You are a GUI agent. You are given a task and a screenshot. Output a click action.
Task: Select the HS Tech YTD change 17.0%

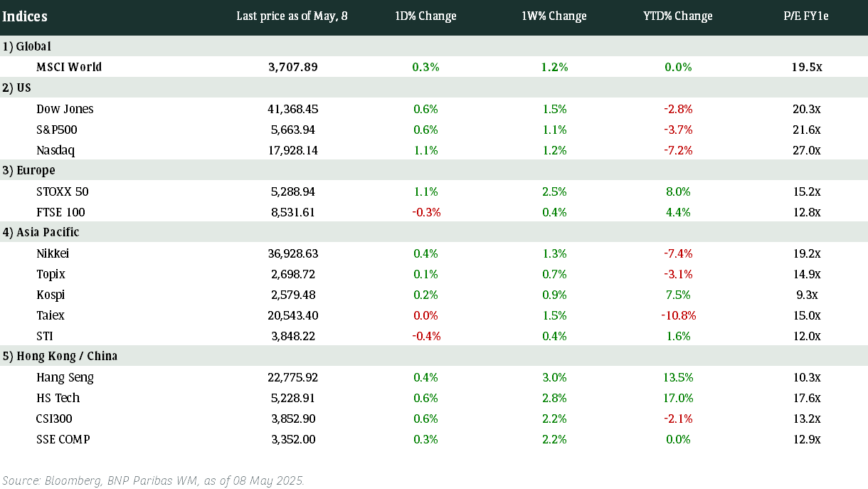[677, 398]
